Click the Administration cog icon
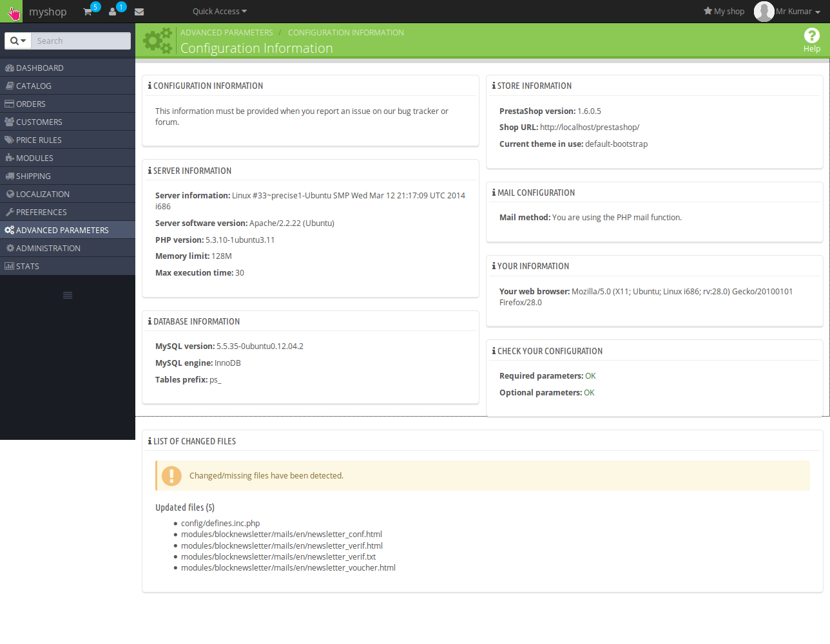 coord(10,248)
